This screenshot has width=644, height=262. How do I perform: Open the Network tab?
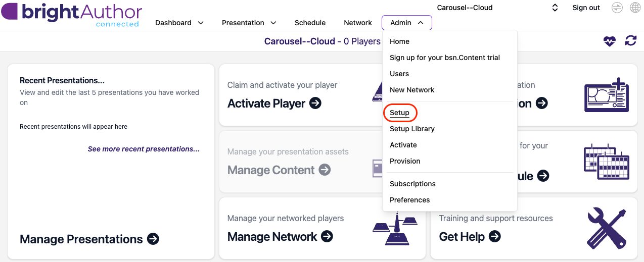pyautogui.click(x=358, y=23)
